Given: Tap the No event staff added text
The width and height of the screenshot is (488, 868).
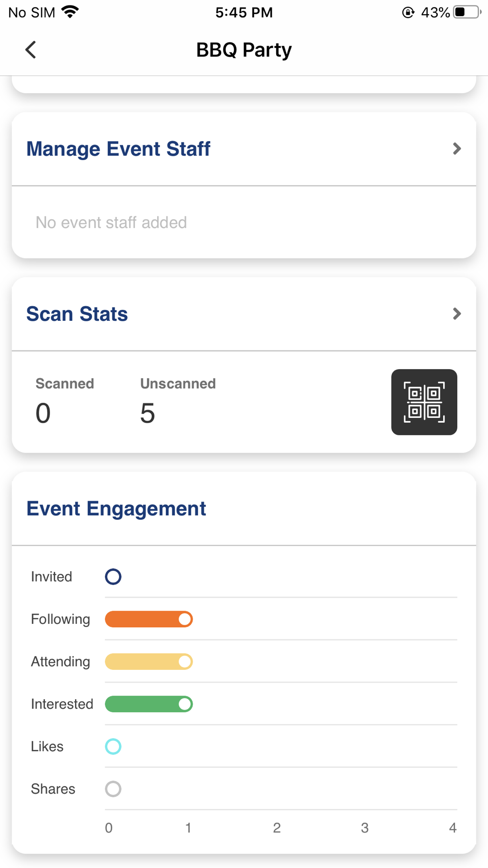Looking at the screenshot, I should click(x=111, y=223).
